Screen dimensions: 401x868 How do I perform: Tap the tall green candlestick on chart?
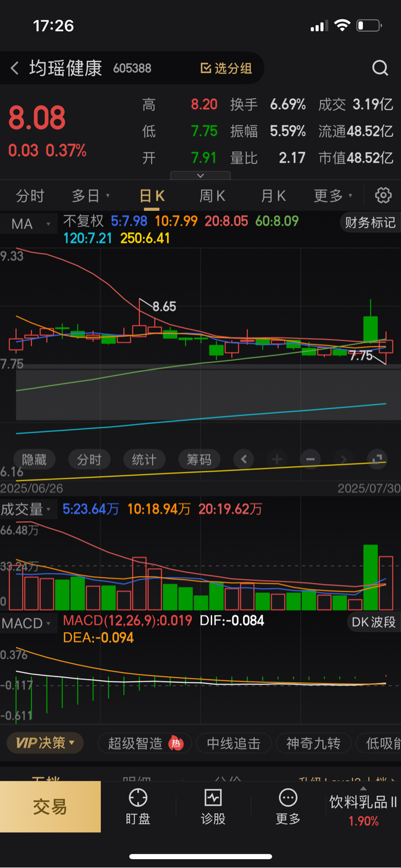click(371, 328)
